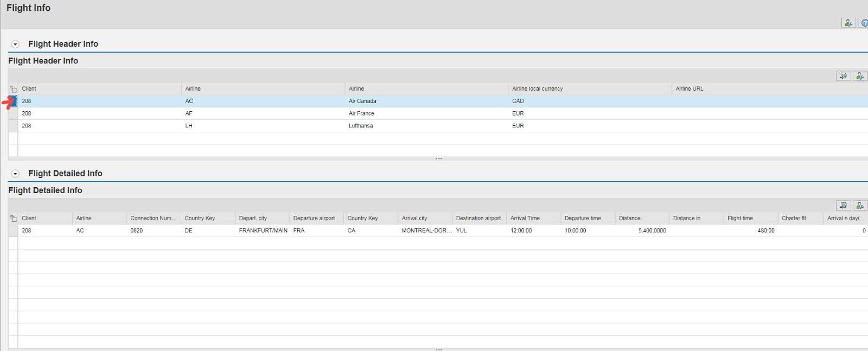Image resolution: width=868 pixels, height=351 pixels.
Task: Click the help question mark icon
Action: coord(864,23)
